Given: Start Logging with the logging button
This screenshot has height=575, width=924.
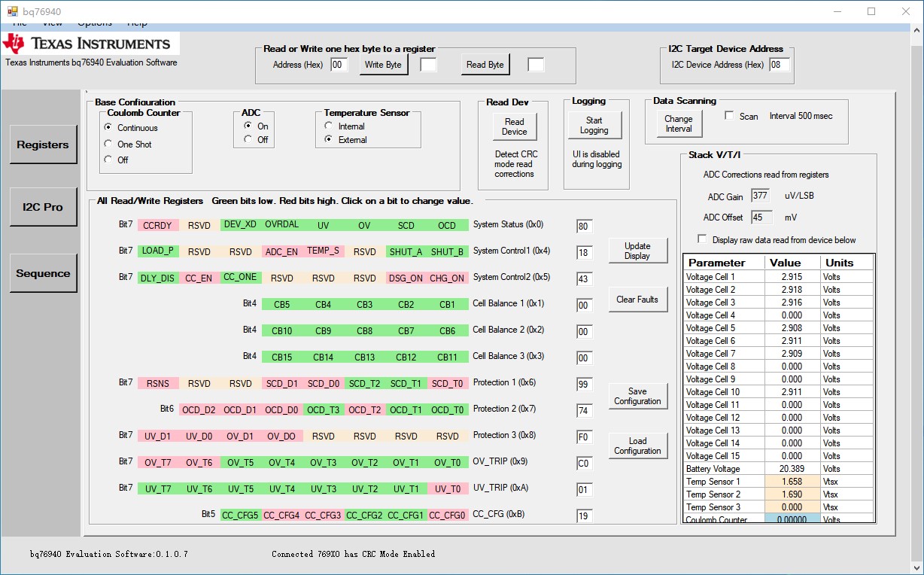Looking at the screenshot, I should click(x=594, y=126).
